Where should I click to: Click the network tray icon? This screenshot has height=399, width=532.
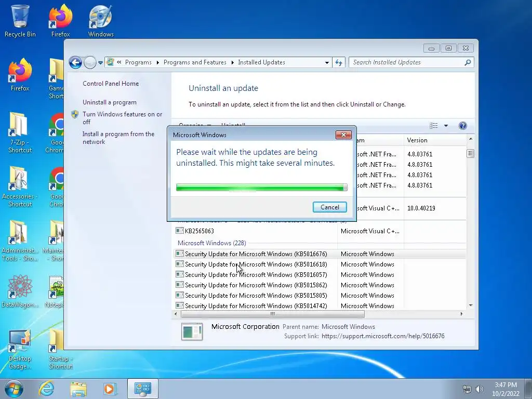point(467,389)
